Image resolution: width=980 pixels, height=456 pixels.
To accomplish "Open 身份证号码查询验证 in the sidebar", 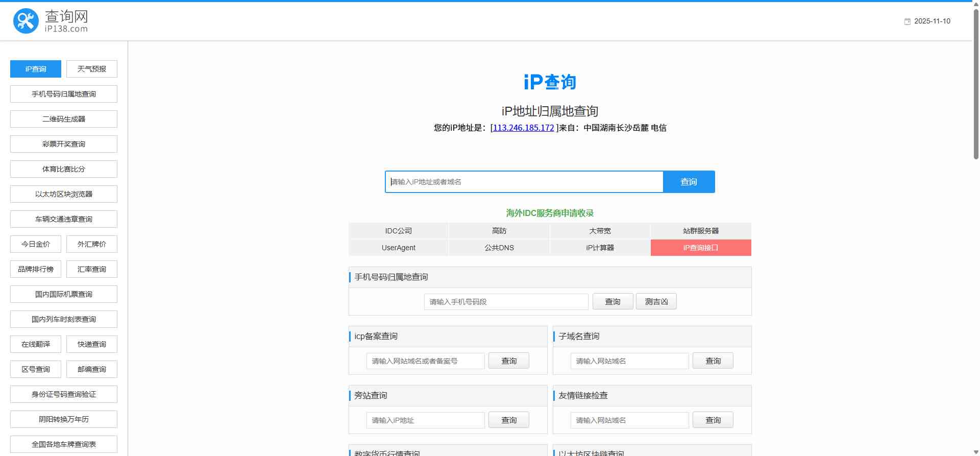I will coord(64,394).
